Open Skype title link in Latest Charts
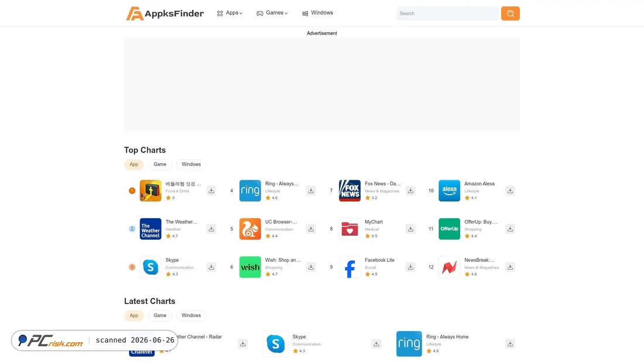 point(299,337)
